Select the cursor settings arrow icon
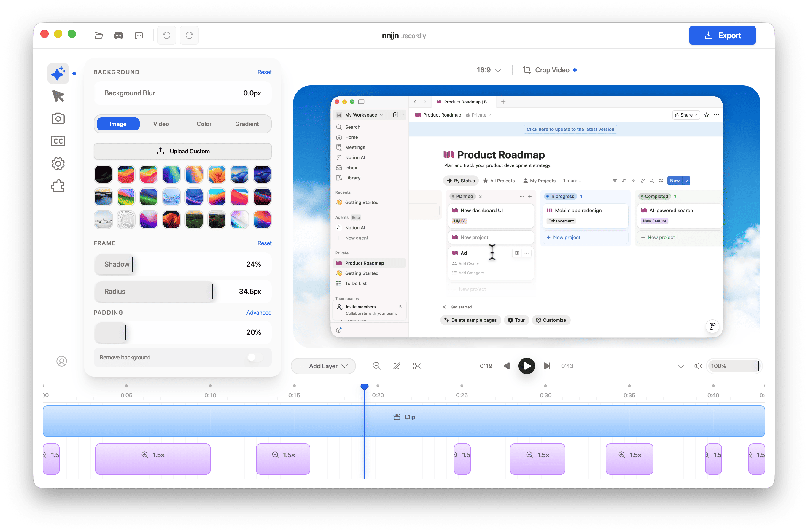Screen dimensions: 808x532 point(58,96)
